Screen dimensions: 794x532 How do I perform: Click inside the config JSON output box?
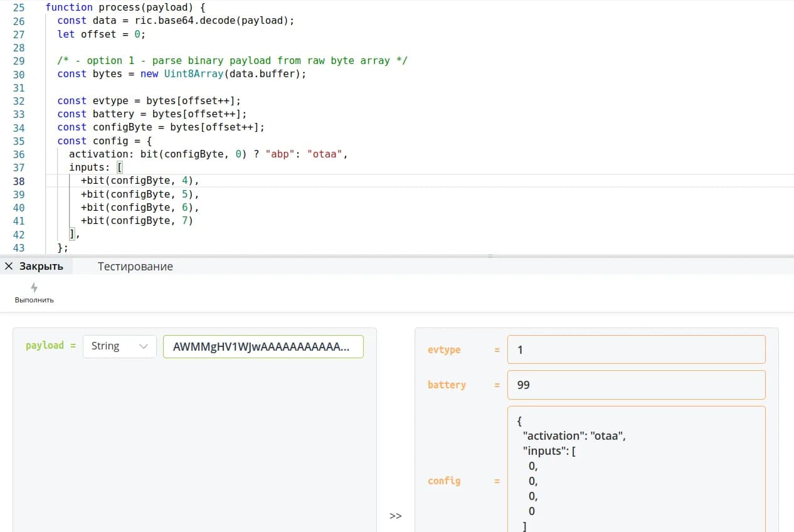636,471
